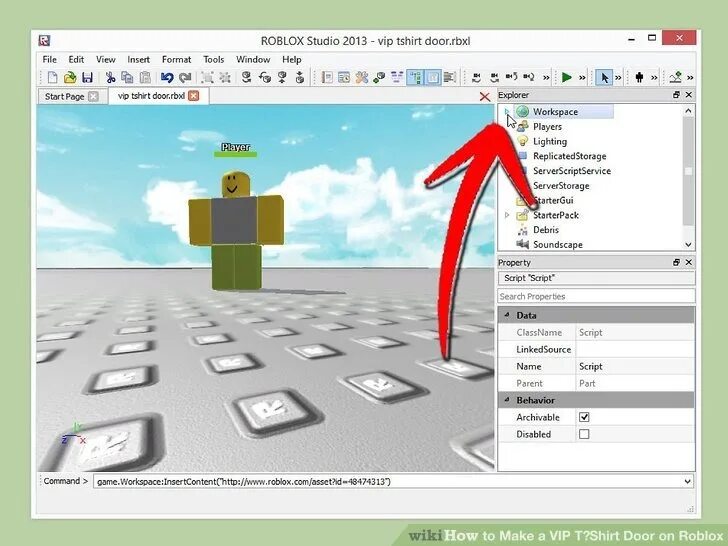Close the vip tshirt door.rbxl tab
Viewport: 728px width, 546px height.
(x=194, y=96)
